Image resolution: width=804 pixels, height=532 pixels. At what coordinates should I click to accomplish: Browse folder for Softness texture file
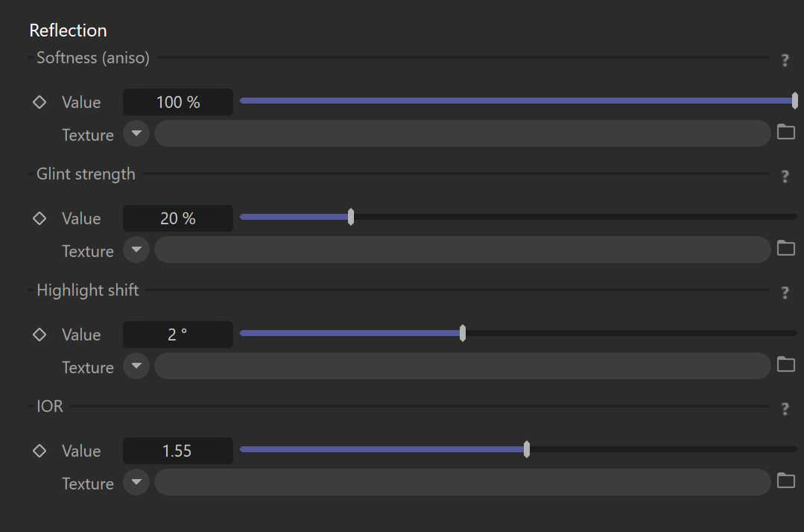786,132
